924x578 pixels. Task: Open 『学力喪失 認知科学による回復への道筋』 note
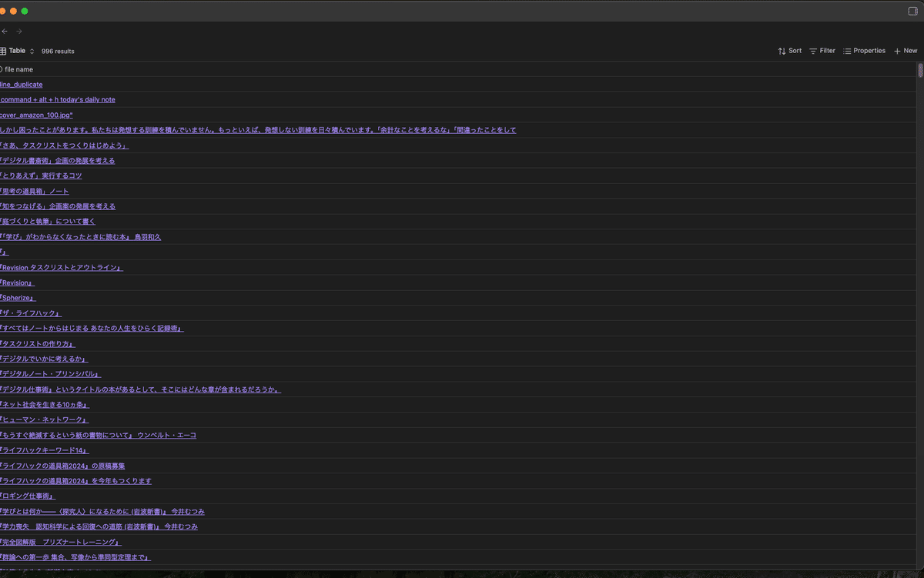coord(99,527)
